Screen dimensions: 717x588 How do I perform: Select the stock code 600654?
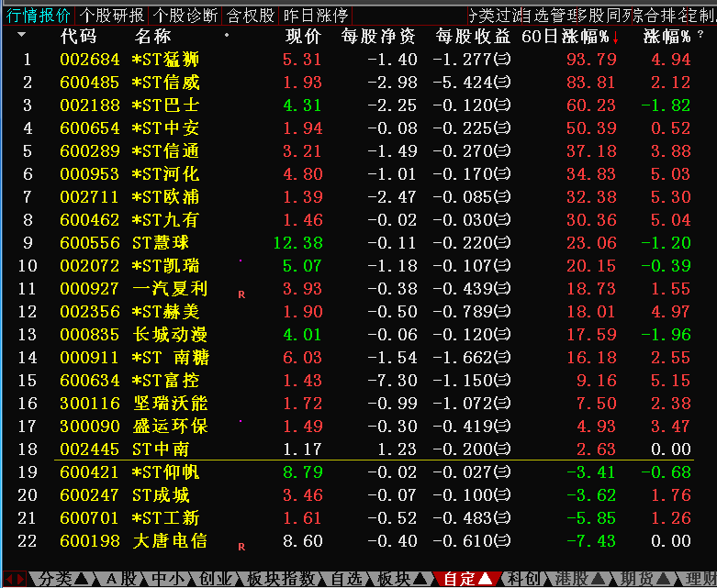[x=90, y=128]
